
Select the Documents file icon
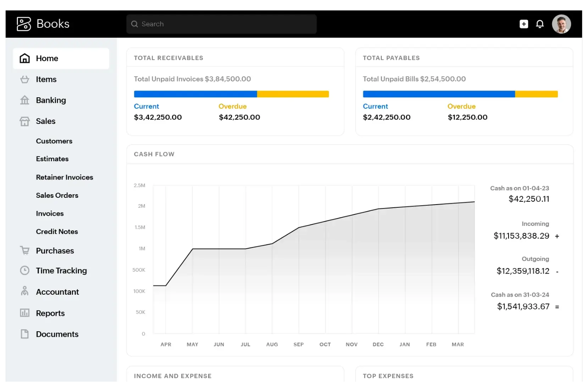pos(24,334)
